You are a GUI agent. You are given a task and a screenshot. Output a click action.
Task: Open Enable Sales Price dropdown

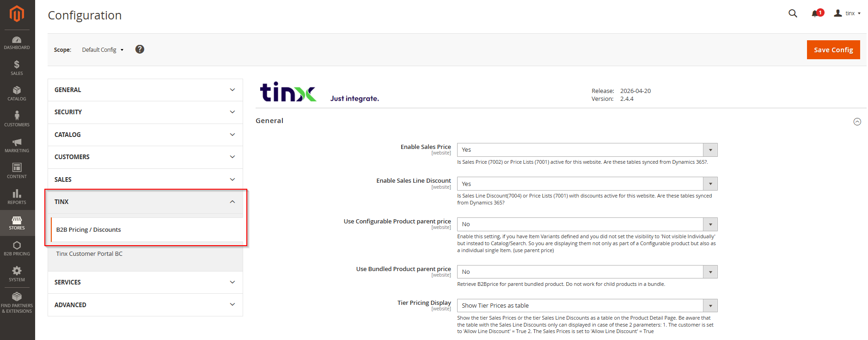587,150
